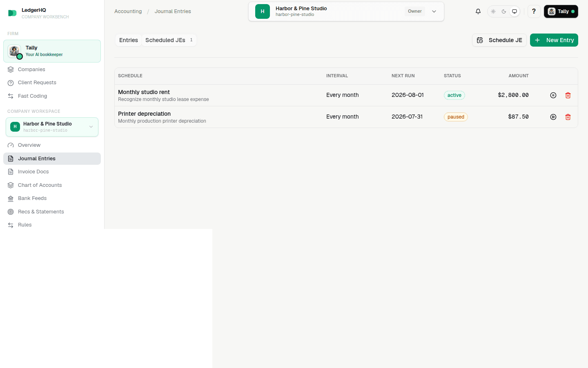The image size is (588, 368).
Task: Click Overview gauge icon
Action: coord(11,145)
